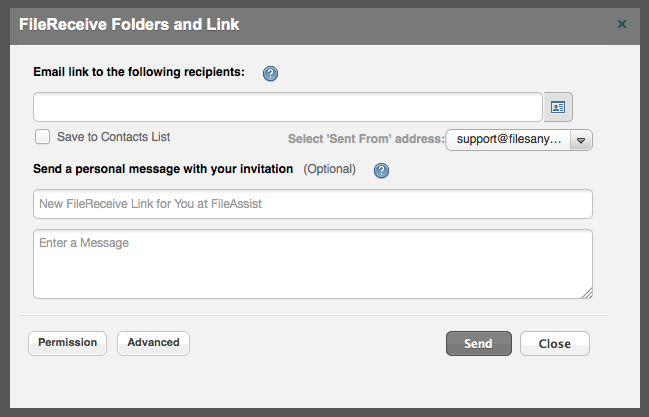Click the message box resize handle
Screen dimensions: 649x417
tap(588, 293)
